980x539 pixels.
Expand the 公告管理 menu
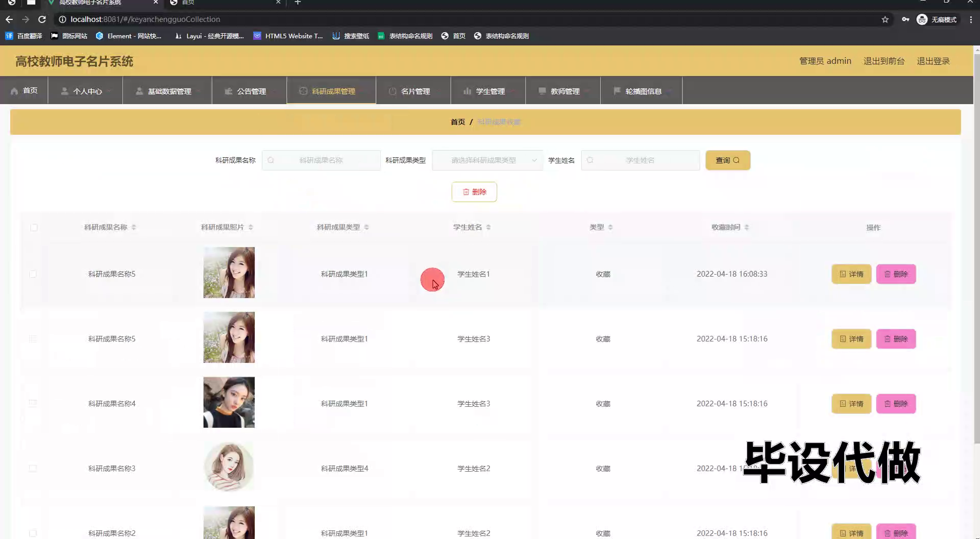pyautogui.click(x=249, y=91)
